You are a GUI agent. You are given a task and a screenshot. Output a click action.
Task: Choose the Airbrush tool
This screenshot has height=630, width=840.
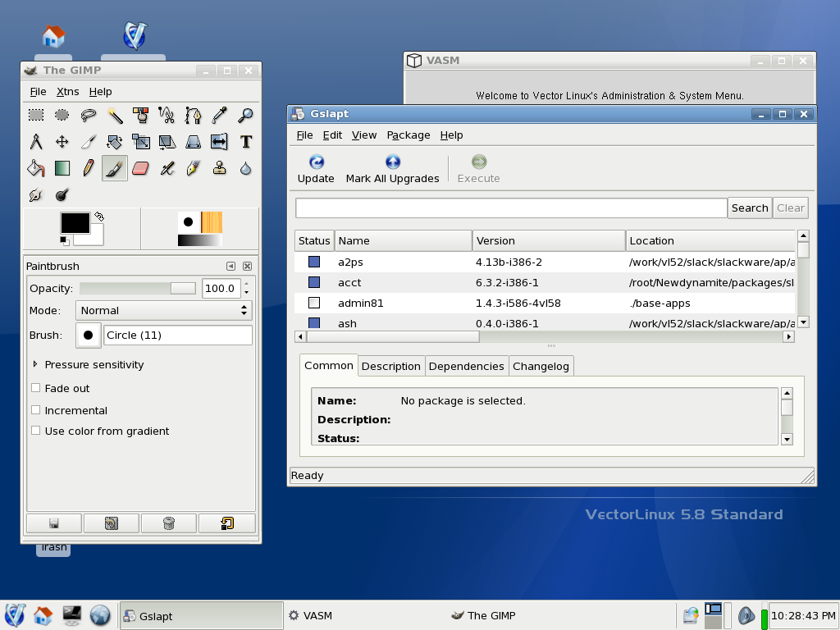coord(167,169)
